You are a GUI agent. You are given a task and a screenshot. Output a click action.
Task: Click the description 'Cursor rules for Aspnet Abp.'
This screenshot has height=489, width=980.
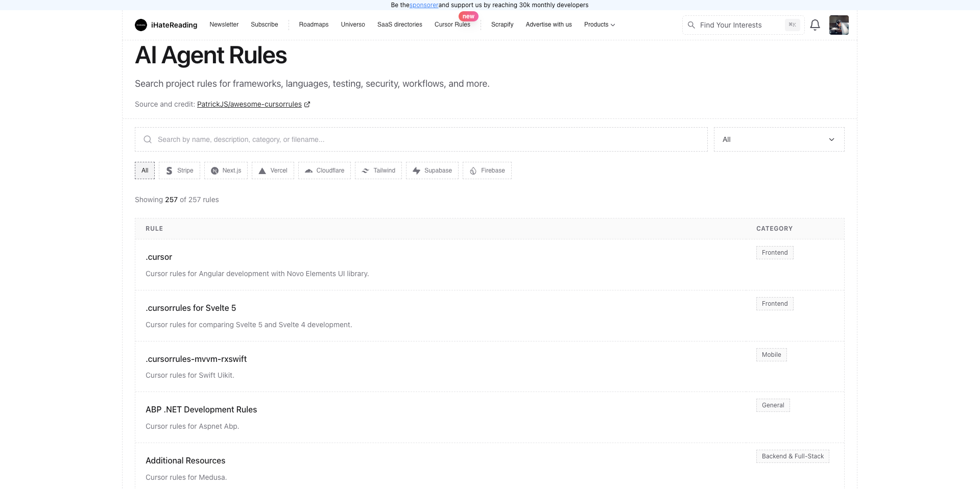click(192, 426)
